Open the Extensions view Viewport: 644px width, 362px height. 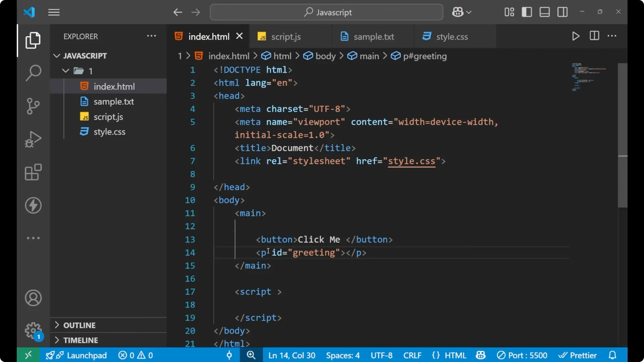pyautogui.click(x=33, y=172)
